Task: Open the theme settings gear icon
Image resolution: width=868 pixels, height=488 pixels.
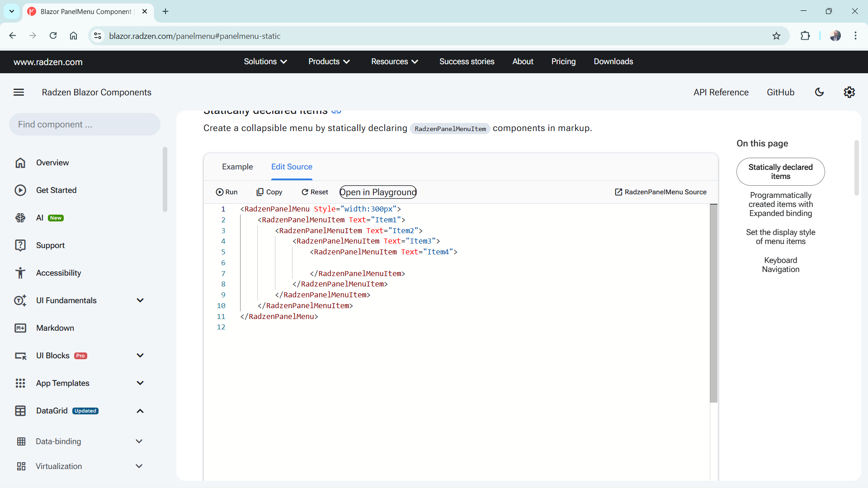Action: point(849,92)
